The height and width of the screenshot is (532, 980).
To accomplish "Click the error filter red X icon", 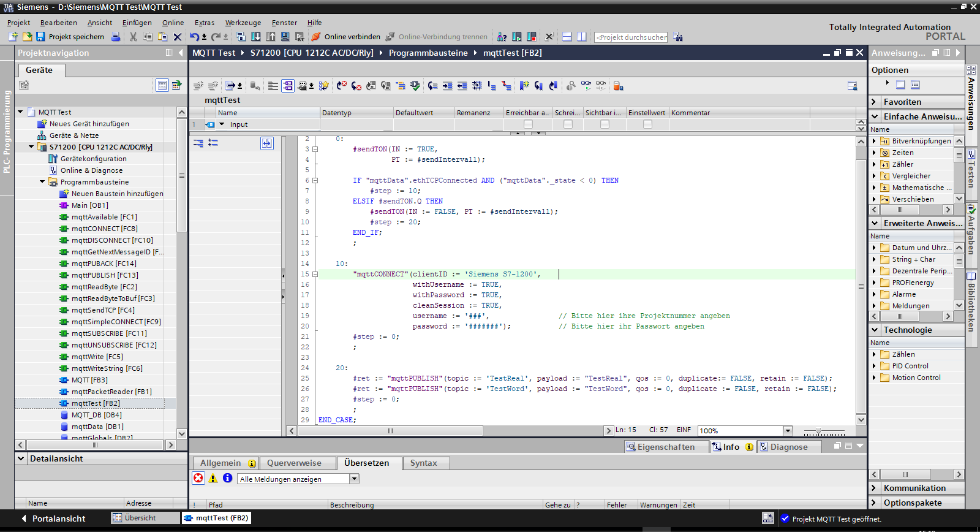I will (x=198, y=479).
